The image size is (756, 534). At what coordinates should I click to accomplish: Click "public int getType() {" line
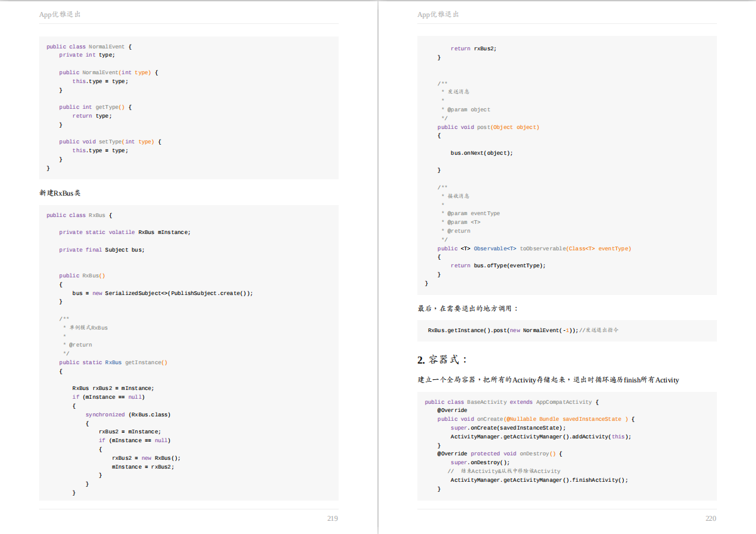pyautogui.click(x=95, y=107)
